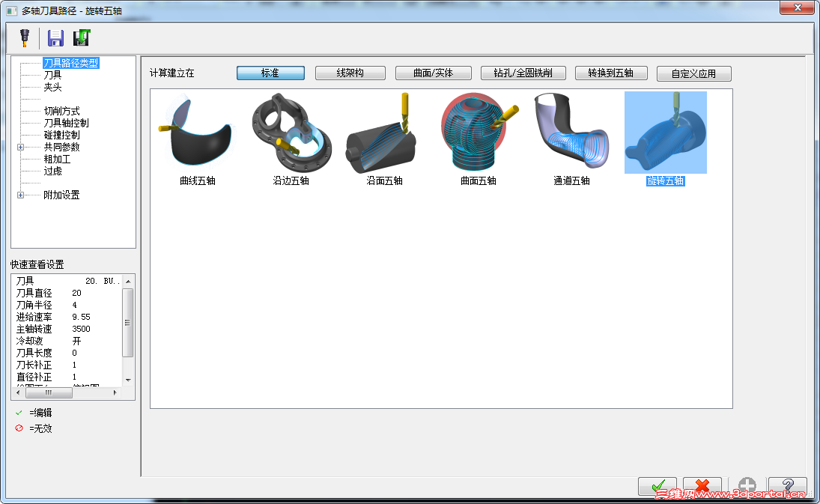
Task: Click the plus apply button
Action: tap(747, 486)
